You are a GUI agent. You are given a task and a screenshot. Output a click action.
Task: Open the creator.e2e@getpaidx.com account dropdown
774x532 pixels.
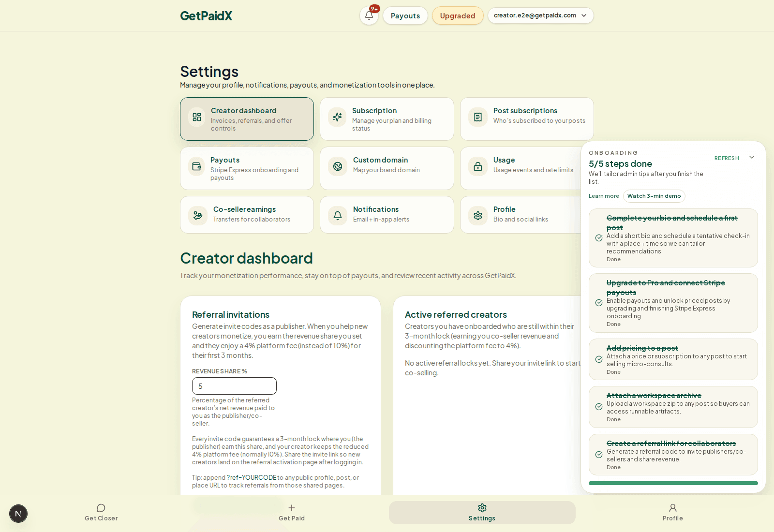(x=540, y=15)
